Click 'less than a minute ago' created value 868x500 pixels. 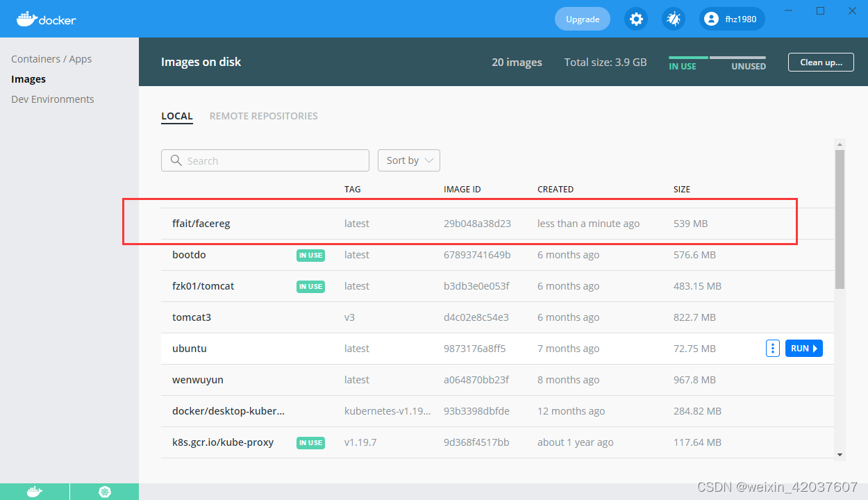(x=589, y=224)
